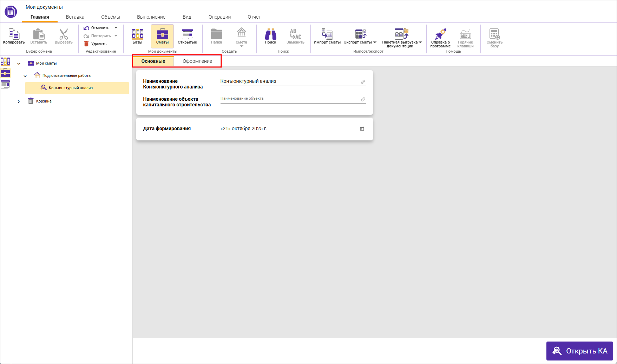This screenshot has height=364, width=617.
Task: Click the Отменить undo button
Action: (x=97, y=28)
